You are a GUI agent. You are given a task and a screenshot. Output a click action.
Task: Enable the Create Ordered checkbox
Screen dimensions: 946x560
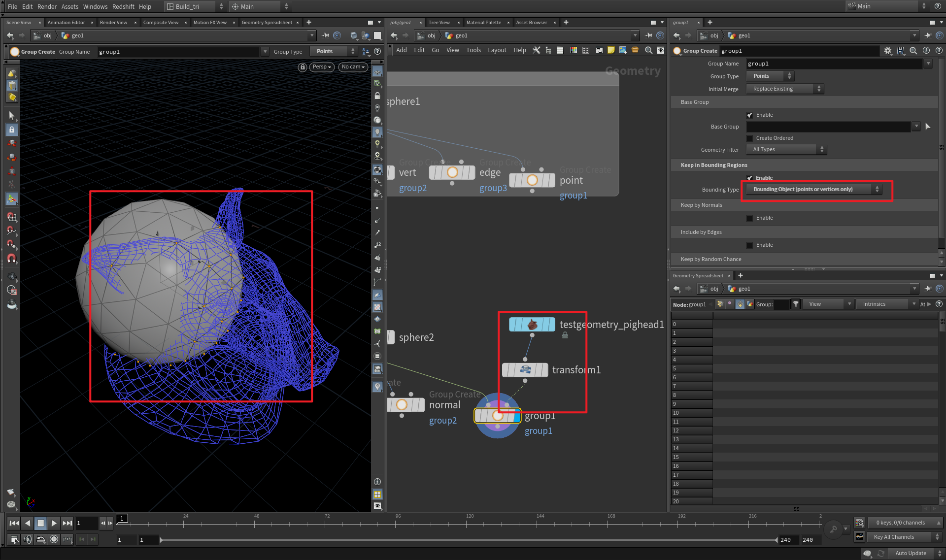pos(749,138)
